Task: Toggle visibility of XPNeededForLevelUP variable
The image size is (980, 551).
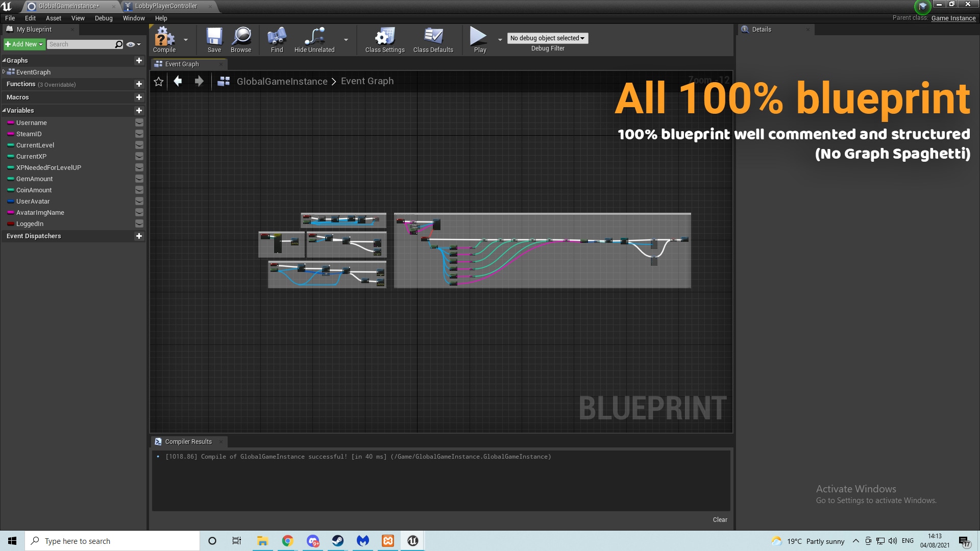Action: tap(139, 168)
